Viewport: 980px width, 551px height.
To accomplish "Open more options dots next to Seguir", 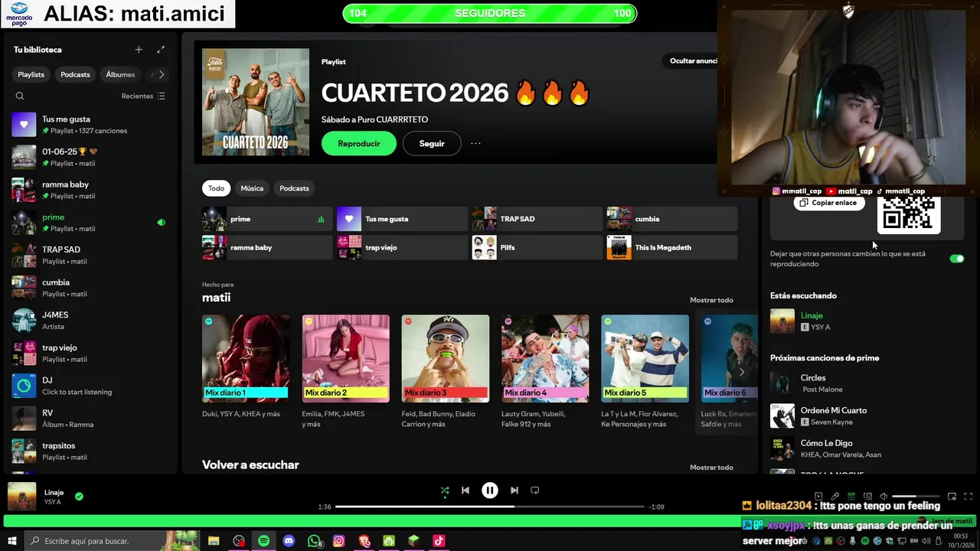I will pos(475,143).
